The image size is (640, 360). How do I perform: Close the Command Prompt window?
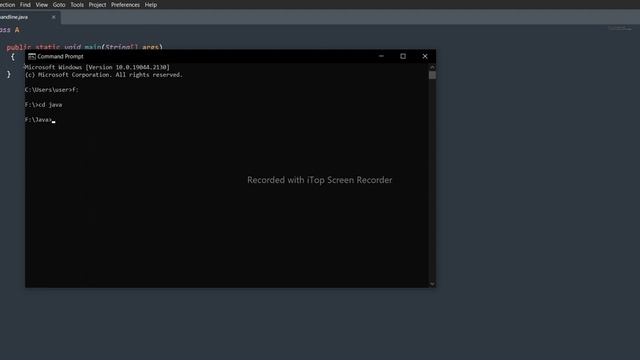click(425, 56)
